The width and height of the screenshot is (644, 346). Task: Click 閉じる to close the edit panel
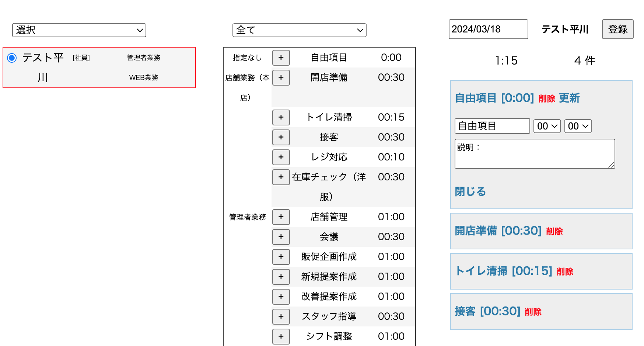point(470,191)
